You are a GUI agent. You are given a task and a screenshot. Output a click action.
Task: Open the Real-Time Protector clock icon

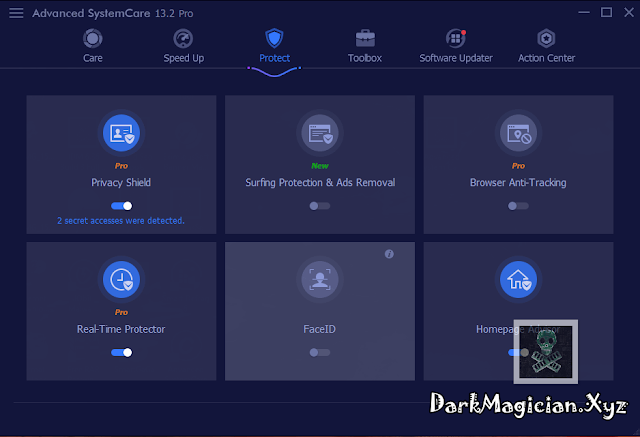coord(121,280)
